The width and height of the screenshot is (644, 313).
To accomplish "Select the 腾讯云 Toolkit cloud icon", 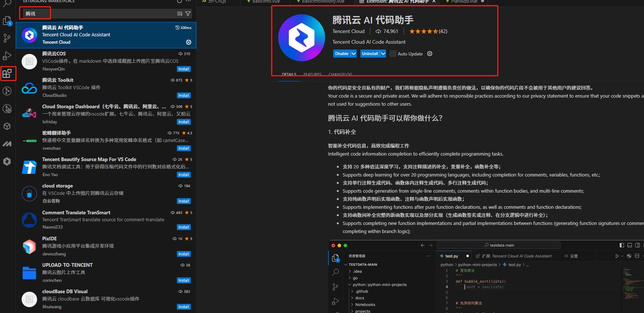I will click(x=29, y=88).
